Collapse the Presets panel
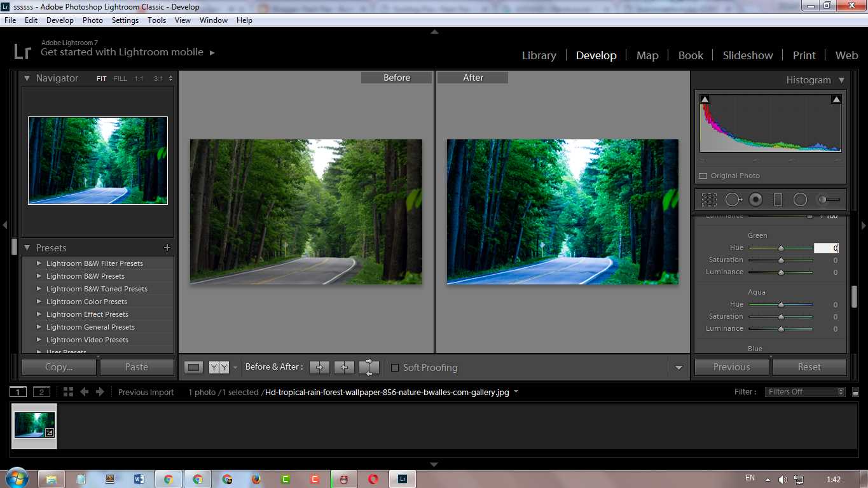 click(x=27, y=247)
